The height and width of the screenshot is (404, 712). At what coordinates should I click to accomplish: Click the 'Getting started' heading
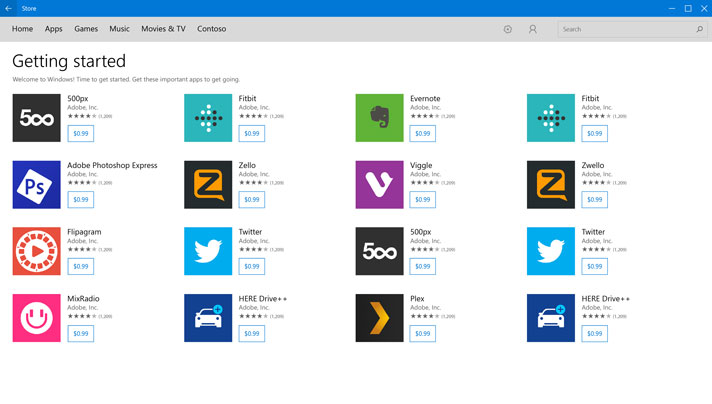(x=69, y=61)
